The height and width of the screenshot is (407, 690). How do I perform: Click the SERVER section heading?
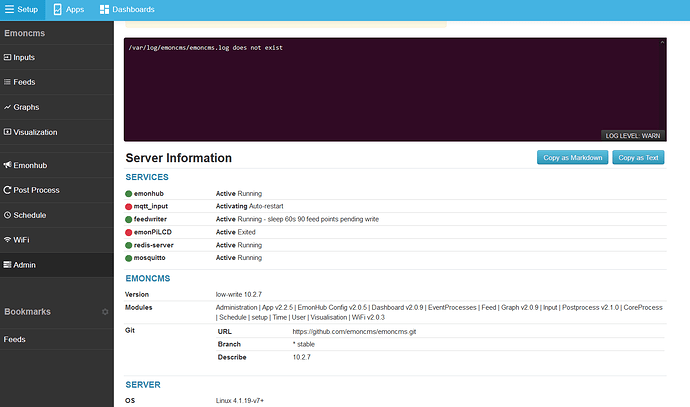click(143, 385)
